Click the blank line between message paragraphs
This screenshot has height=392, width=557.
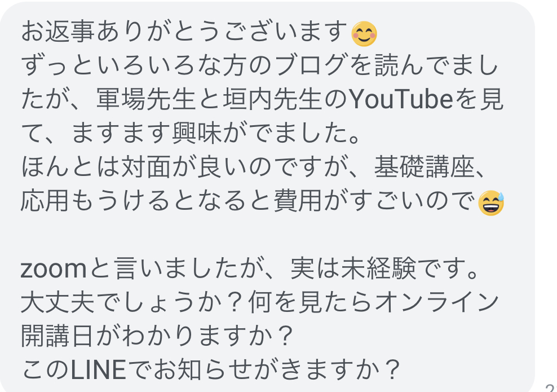[226, 237]
